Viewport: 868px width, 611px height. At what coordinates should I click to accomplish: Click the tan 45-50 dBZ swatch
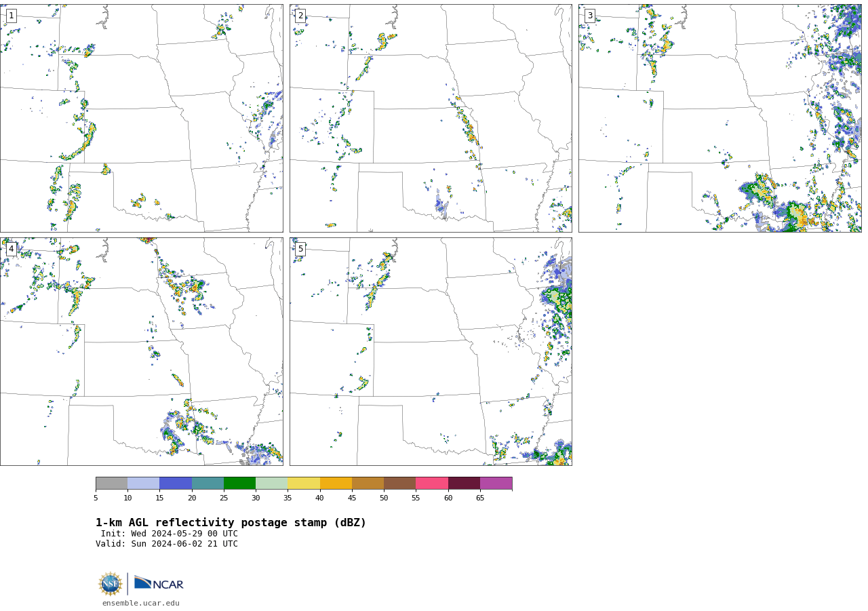point(368,484)
